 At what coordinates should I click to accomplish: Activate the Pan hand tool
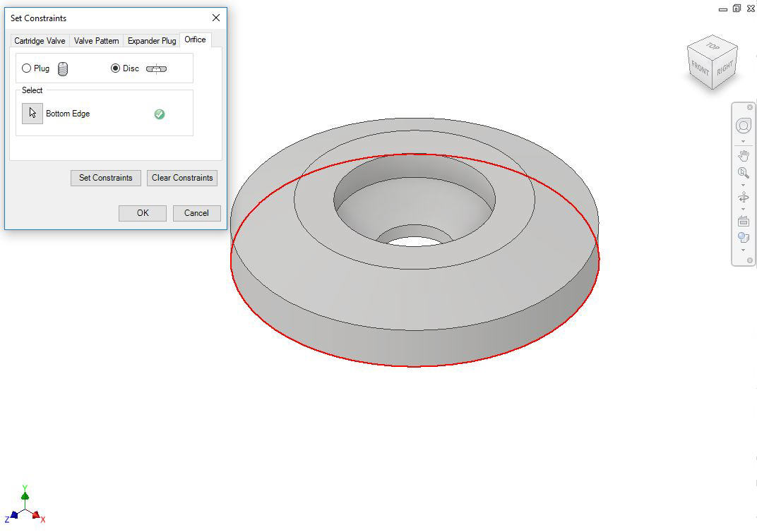pyautogui.click(x=743, y=156)
